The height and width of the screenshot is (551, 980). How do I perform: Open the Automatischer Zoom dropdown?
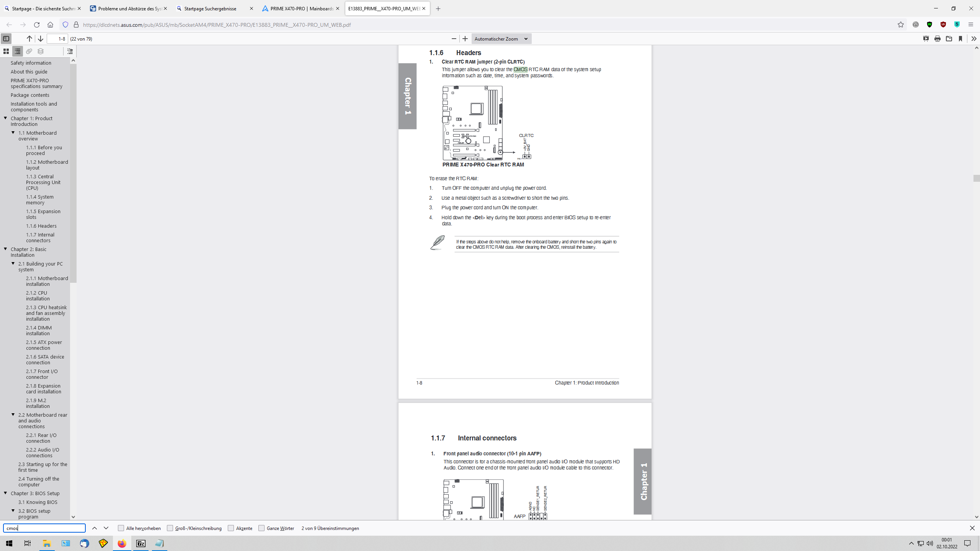(501, 38)
